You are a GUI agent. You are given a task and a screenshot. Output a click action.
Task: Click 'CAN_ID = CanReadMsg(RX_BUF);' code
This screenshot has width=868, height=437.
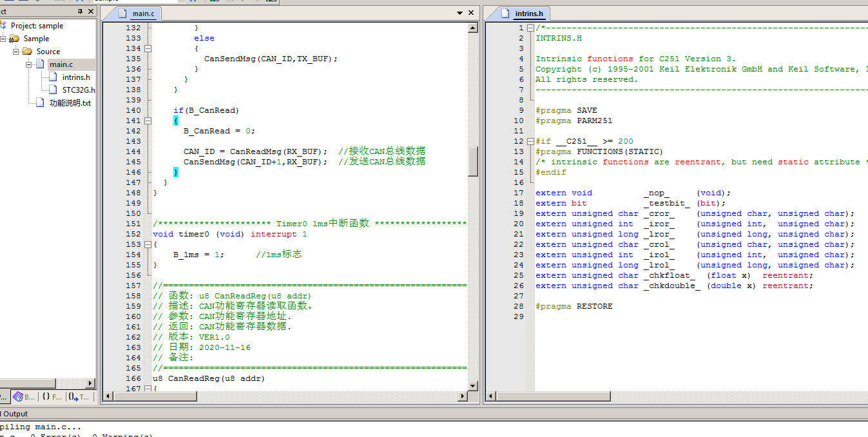(x=256, y=151)
